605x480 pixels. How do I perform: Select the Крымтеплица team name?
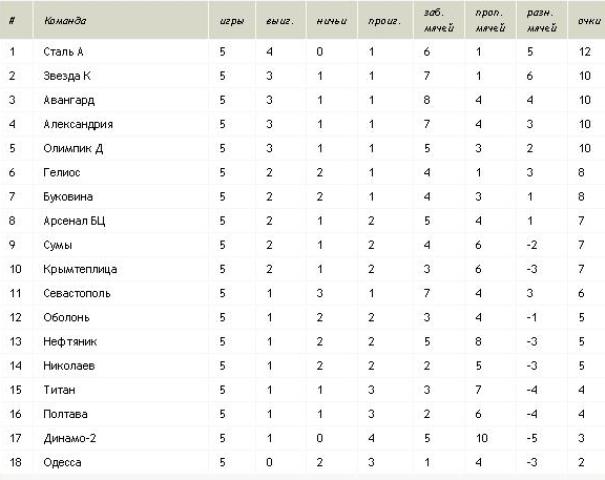point(80,269)
